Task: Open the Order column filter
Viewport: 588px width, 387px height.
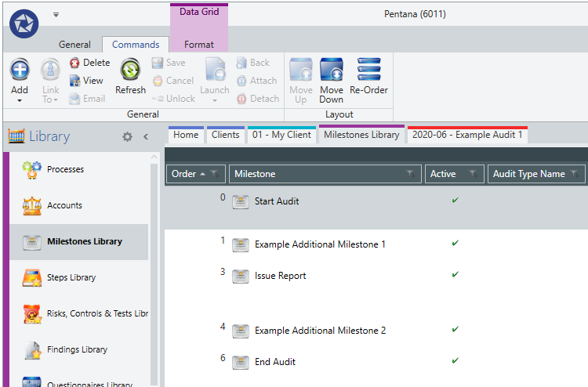Action: click(215, 174)
